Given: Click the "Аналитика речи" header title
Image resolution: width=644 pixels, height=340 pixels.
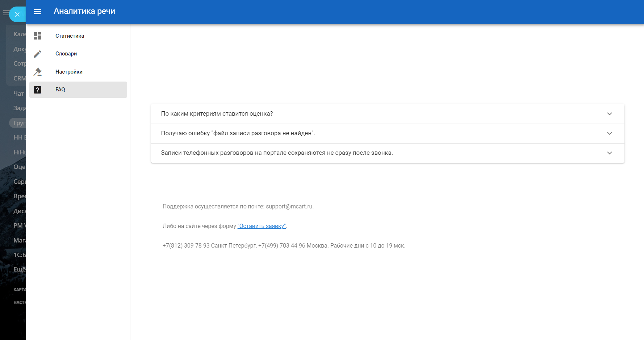Looking at the screenshot, I should pos(84,11).
